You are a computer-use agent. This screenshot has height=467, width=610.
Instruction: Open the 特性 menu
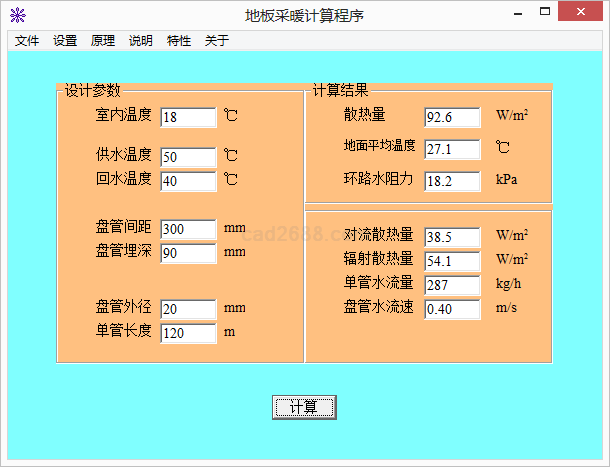pyautogui.click(x=179, y=41)
